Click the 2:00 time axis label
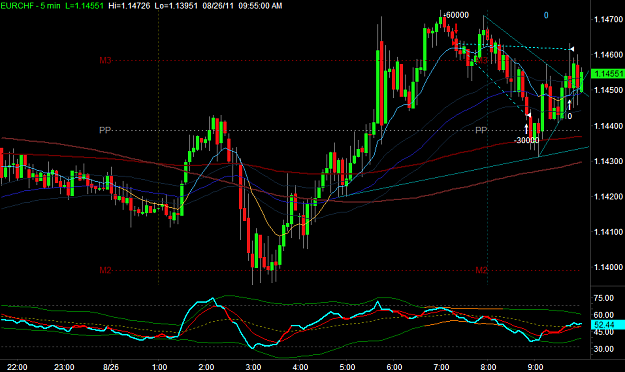Screen dimensions: 625x372 tap(206, 367)
